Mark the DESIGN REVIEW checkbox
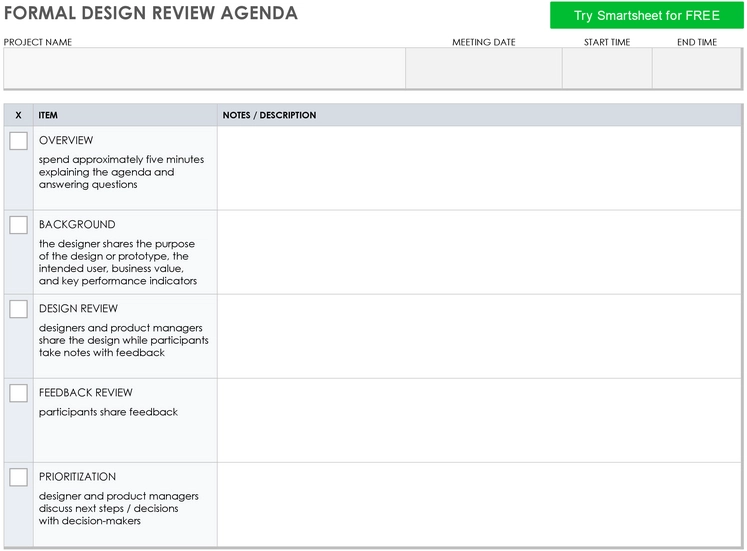Image resolution: width=747 pixels, height=551 pixels. pyautogui.click(x=19, y=309)
